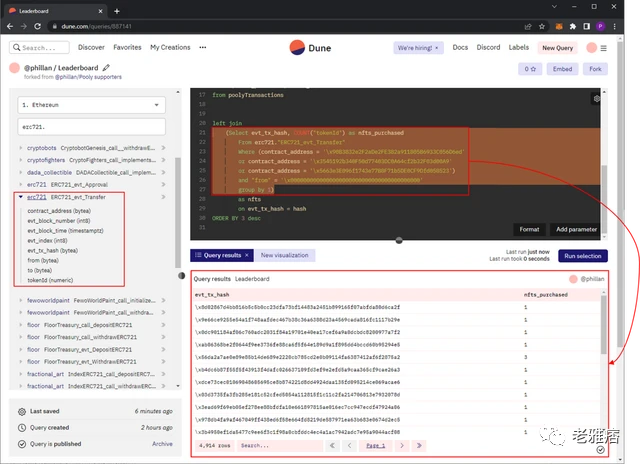Viewport: 640px width, 464px height.
Task: Click the check icon below query results
Action: click(x=600, y=450)
